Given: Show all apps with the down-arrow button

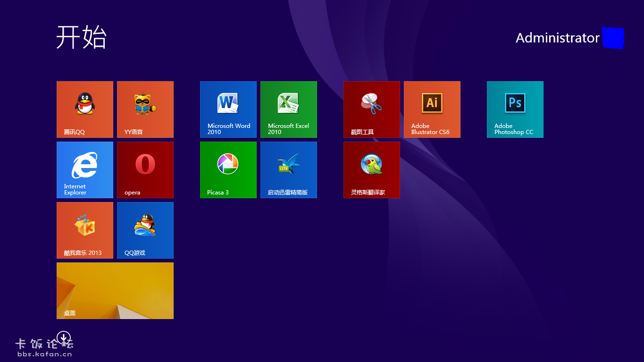Looking at the screenshot, I should (x=64, y=337).
